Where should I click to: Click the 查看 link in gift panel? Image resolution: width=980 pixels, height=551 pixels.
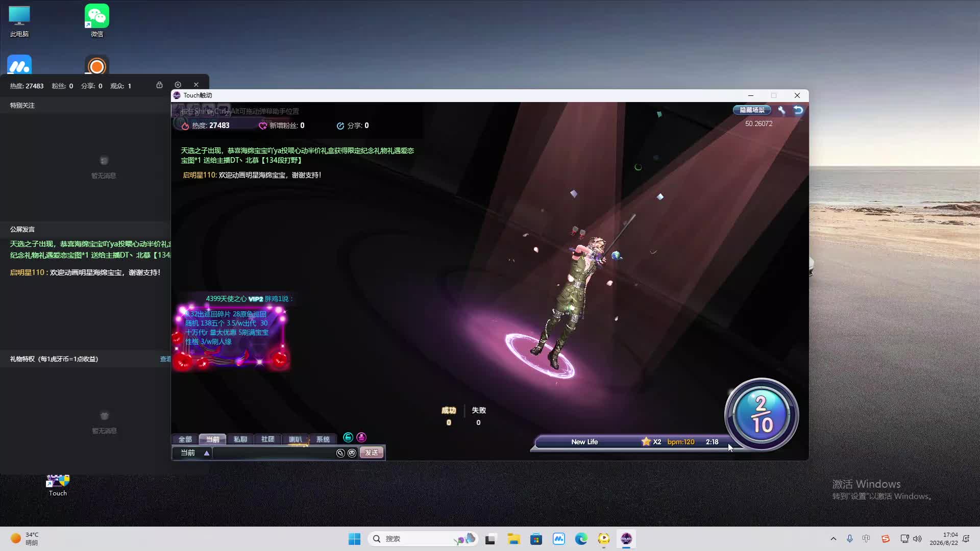165,359
